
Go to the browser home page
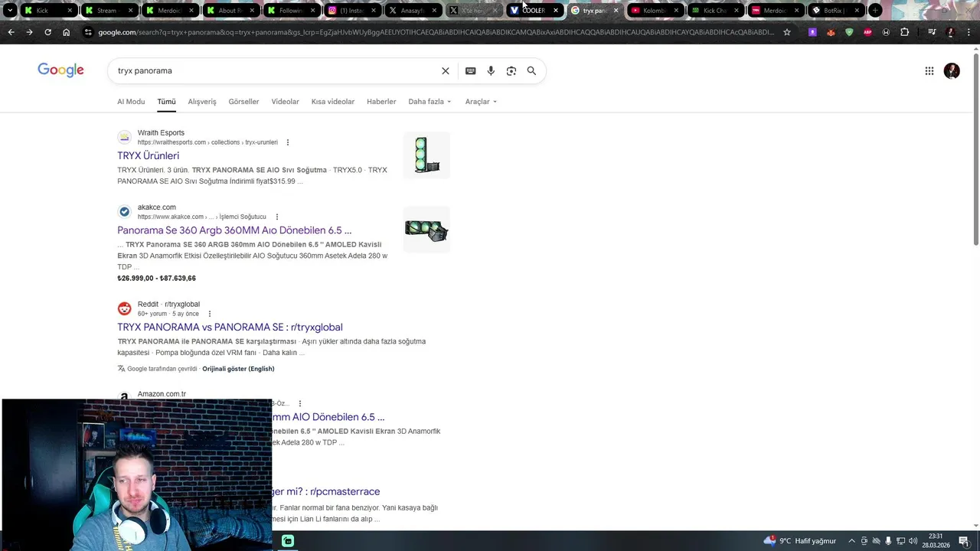[x=67, y=32]
